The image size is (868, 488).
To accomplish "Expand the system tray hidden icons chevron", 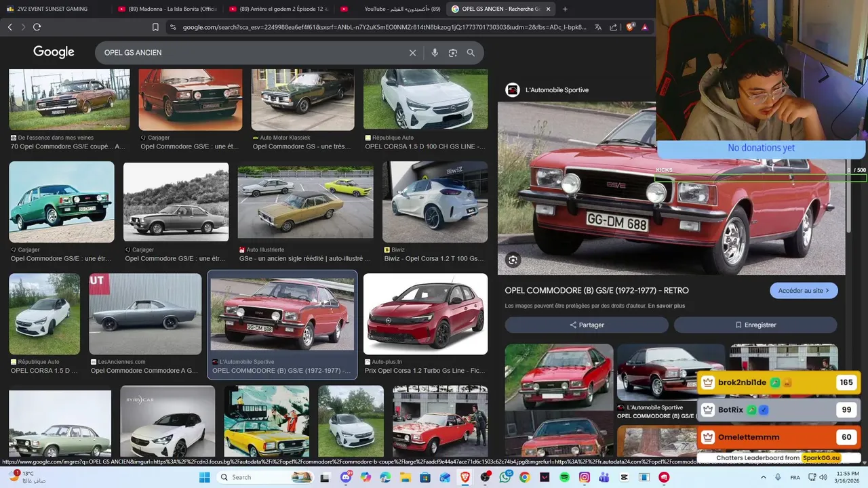I will [765, 477].
